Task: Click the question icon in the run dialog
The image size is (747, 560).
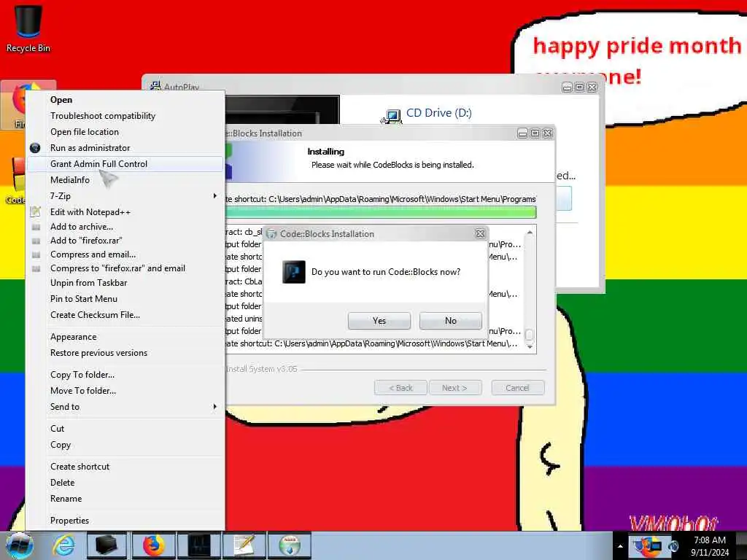Action: pos(293,273)
